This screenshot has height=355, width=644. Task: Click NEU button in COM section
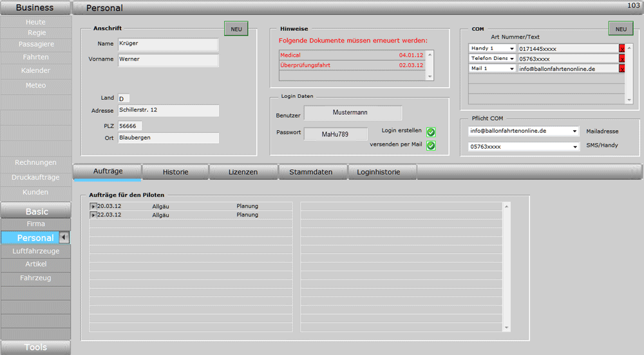[620, 29]
